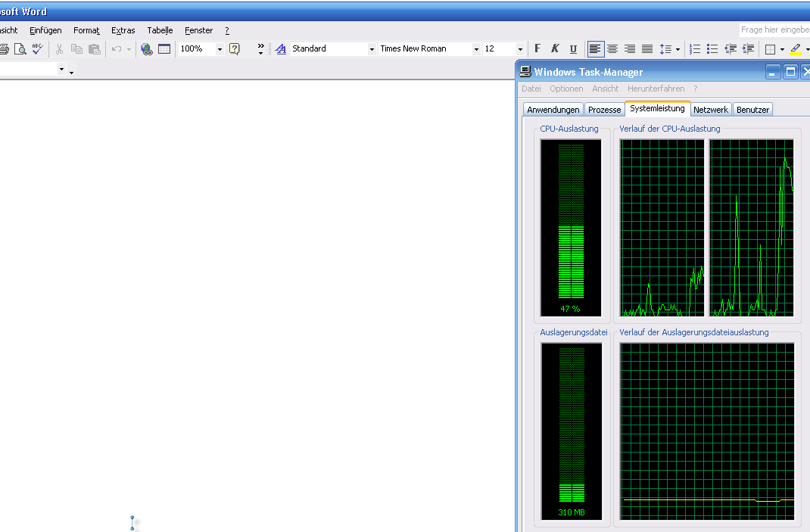This screenshot has width=810, height=532.
Task: Open the font size 12 dropdown arrow
Action: pos(520,49)
